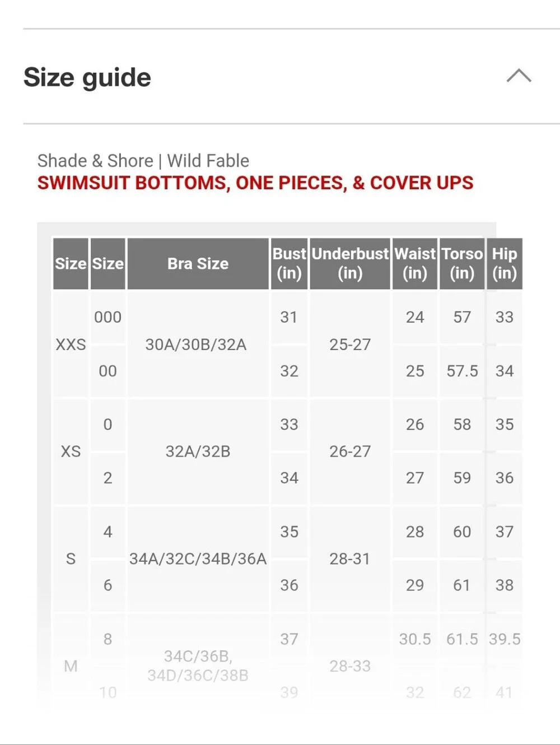The width and height of the screenshot is (560, 745).
Task: Select the XXS size row label
Action: click(71, 344)
